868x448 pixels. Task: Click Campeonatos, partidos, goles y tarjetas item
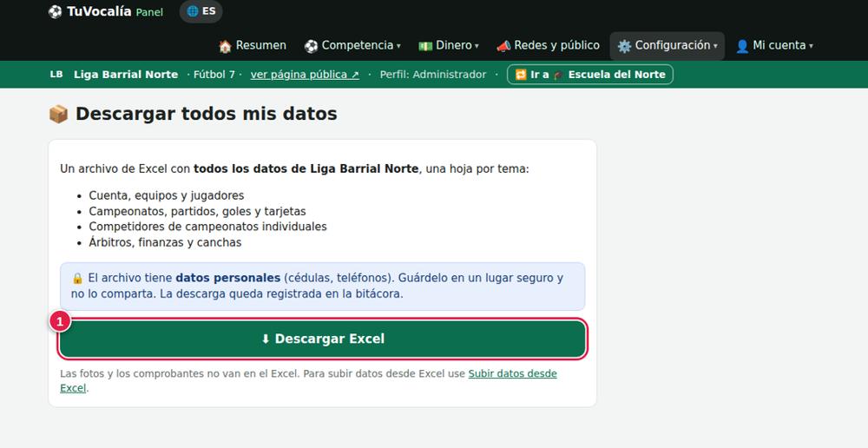198,211
